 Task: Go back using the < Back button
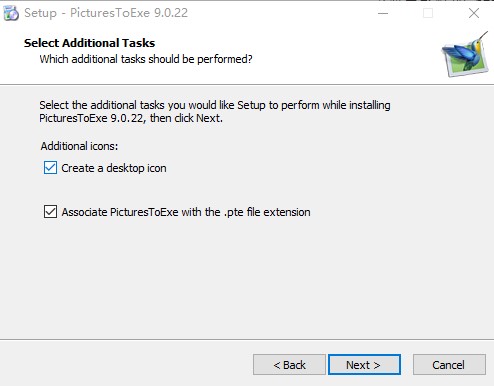[x=289, y=365]
